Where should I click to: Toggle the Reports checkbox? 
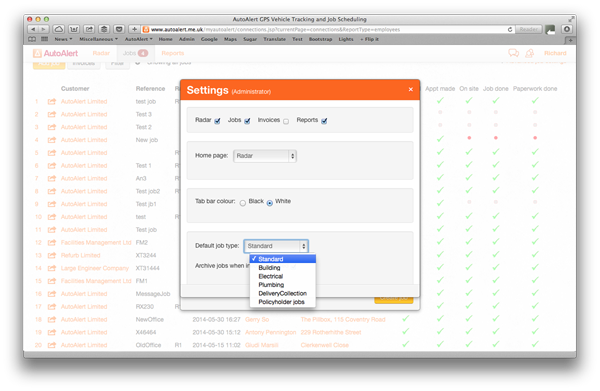pyautogui.click(x=324, y=121)
